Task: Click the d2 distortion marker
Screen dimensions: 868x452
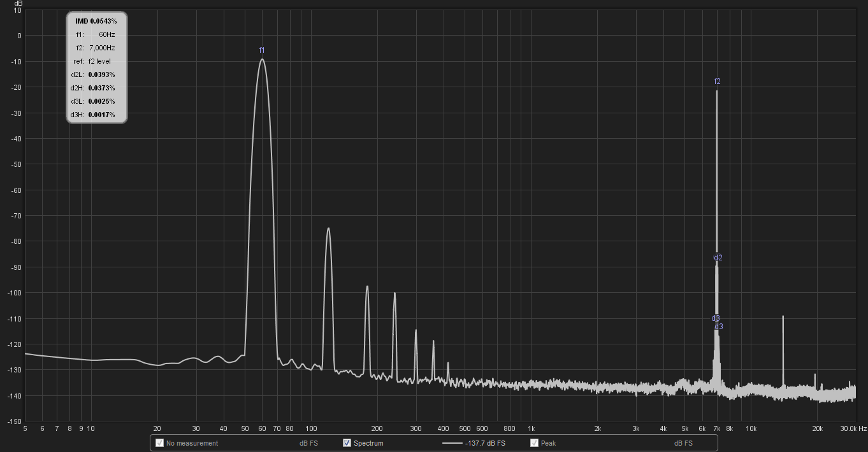Action: coord(718,258)
